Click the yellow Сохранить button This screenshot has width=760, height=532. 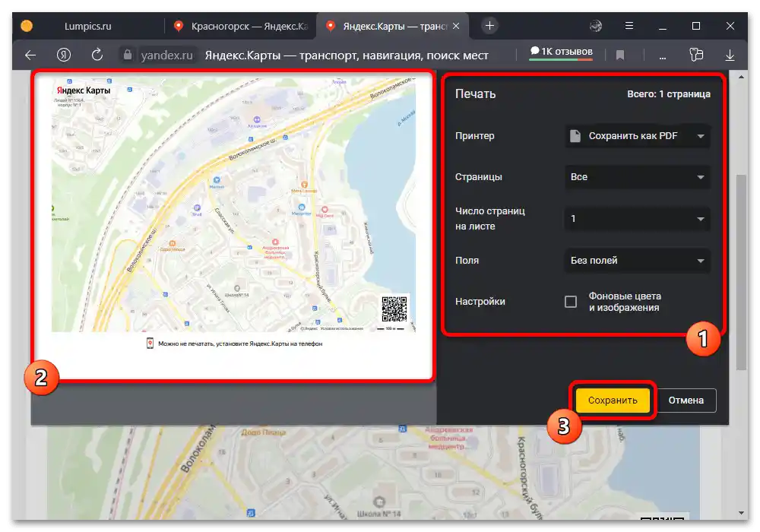612,401
